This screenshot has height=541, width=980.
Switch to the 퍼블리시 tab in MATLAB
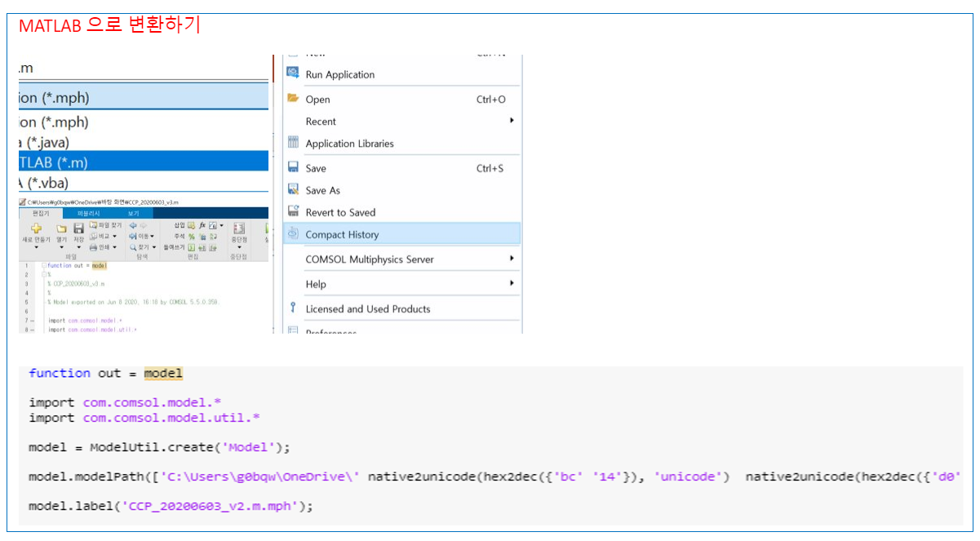[89, 213]
